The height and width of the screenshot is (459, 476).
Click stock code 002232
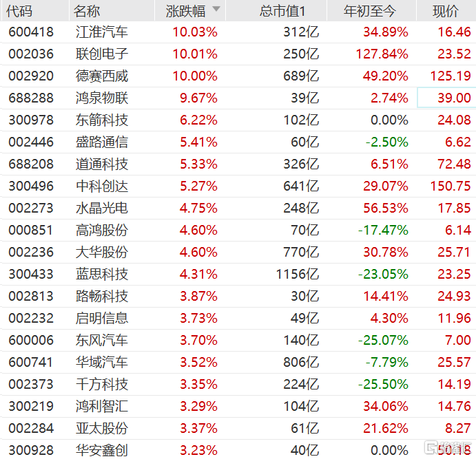31,319
